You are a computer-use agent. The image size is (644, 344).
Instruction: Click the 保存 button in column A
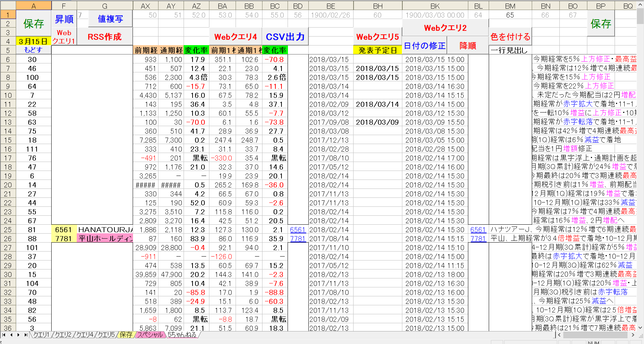click(x=33, y=24)
